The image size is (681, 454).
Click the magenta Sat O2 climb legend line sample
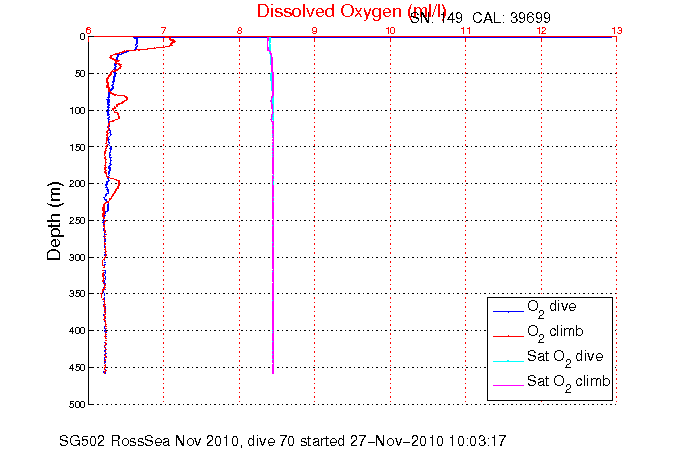[x=508, y=385]
